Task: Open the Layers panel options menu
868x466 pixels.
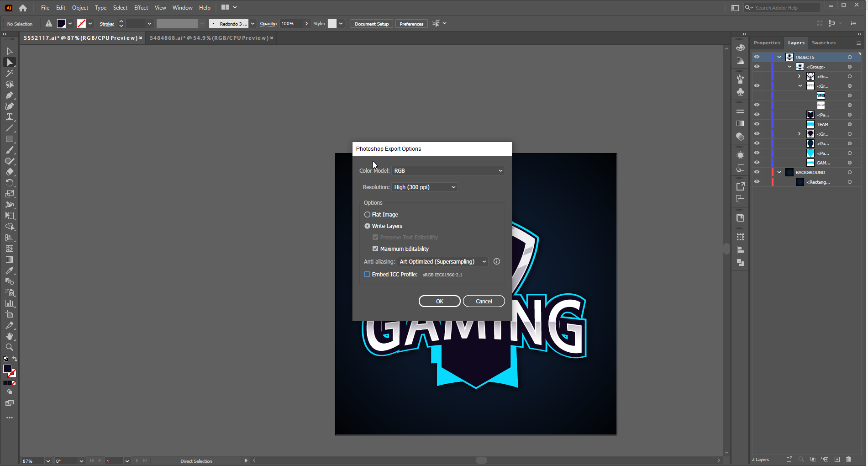Action: point(859,43)
